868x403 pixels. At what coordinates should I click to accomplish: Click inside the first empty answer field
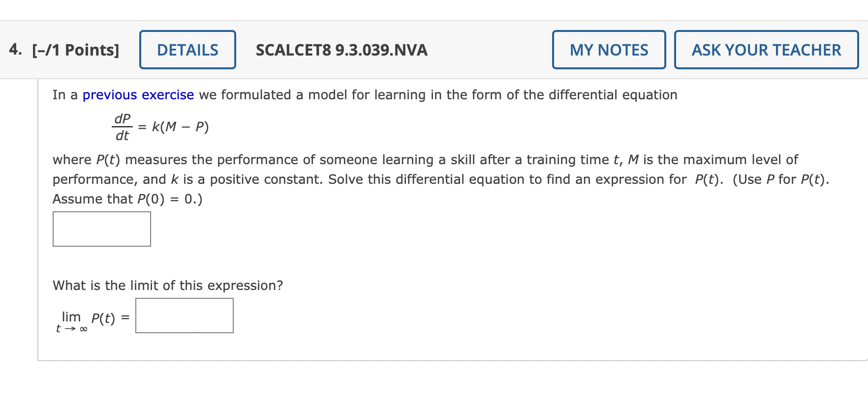point(101,229)
